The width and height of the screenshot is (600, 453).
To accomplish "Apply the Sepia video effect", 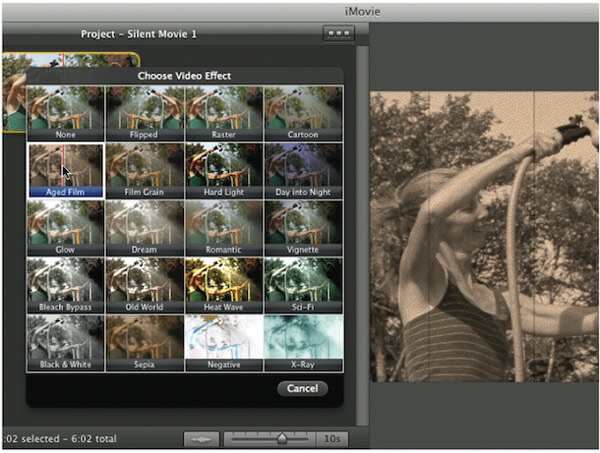I will pos(144,343).
